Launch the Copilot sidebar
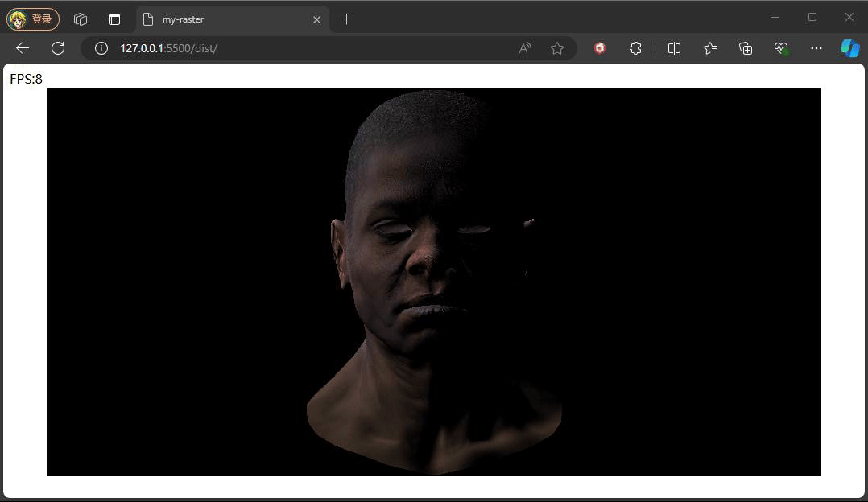Image resolution: width=868 pixels, height=502 pixels. click(849, 48)
